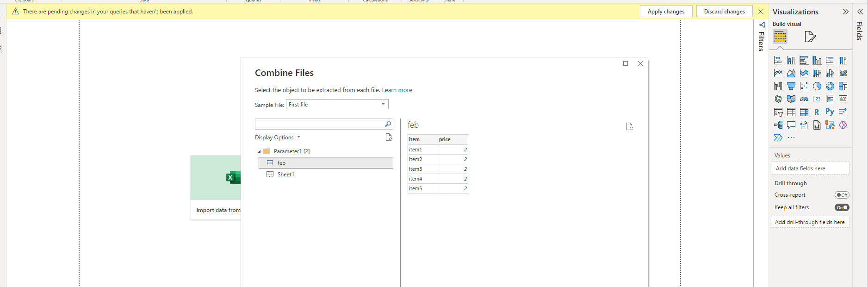Select the multi-row card visual
The height and width of the screenshot is (287, 868).
click(x=830, y=99)
